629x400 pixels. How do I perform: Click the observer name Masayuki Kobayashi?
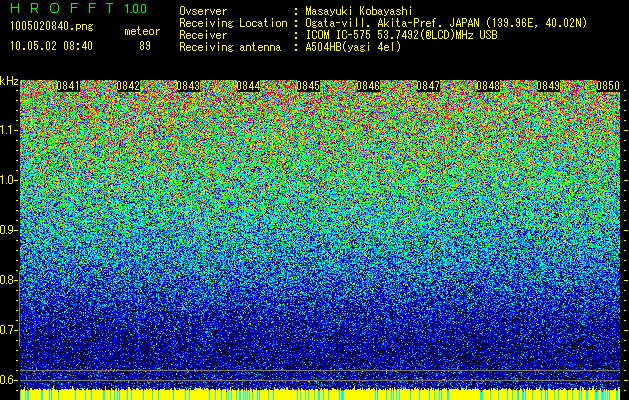[359, 11]
